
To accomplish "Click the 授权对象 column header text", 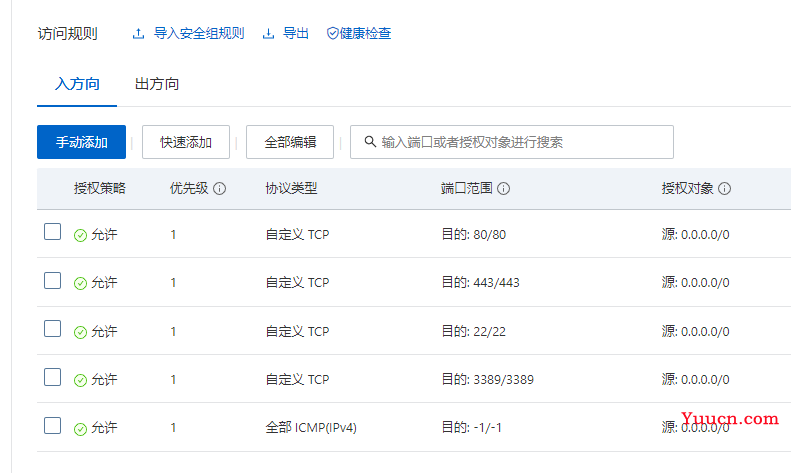I will (x=688, y=189).
